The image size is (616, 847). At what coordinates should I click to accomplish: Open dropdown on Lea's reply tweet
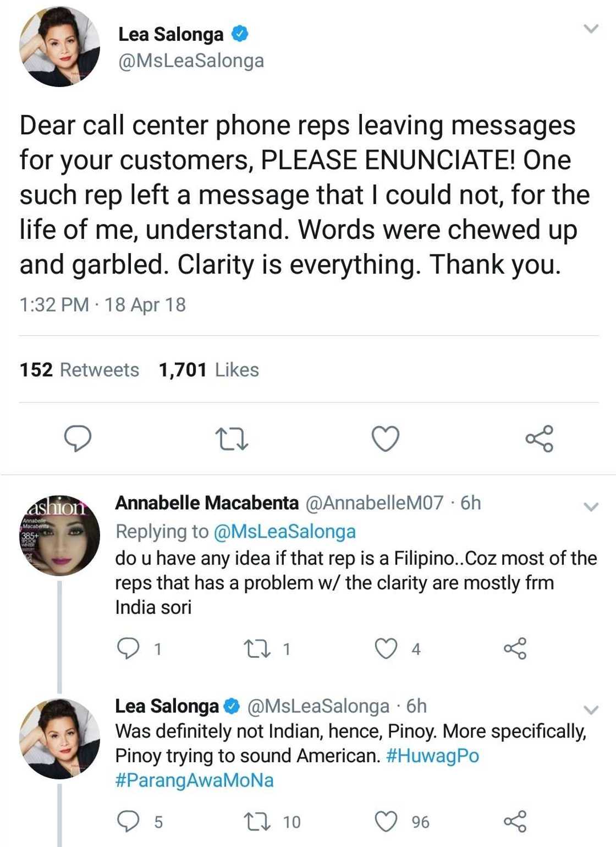pos(591,709)
